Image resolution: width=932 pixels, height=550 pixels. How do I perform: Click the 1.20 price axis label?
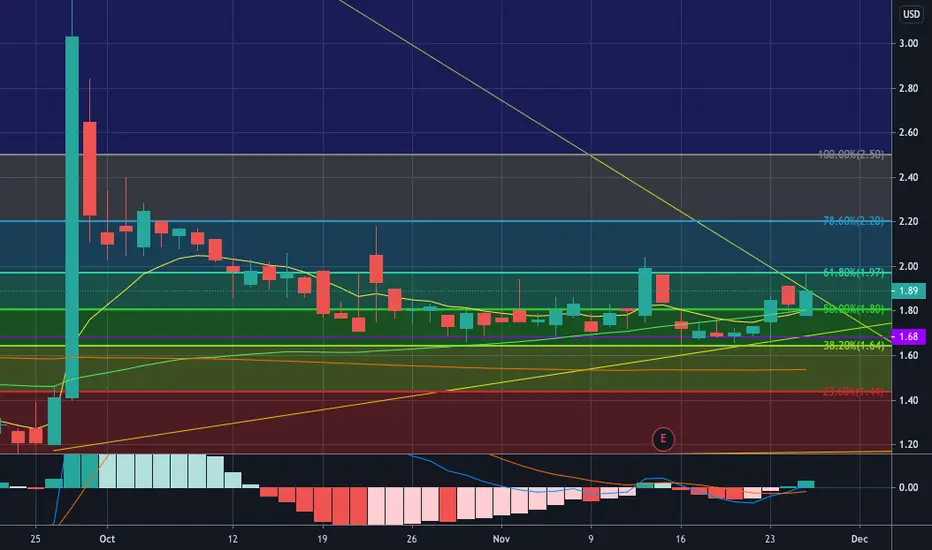[908, 444]
